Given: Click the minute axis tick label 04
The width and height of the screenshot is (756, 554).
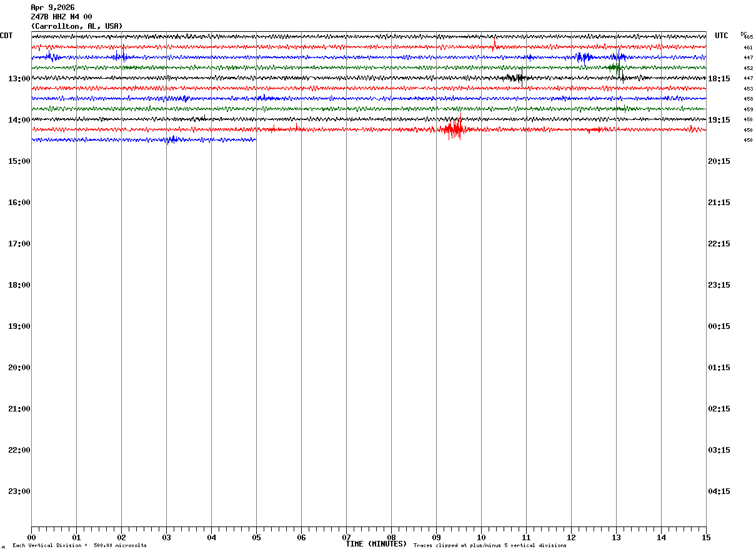Looking at the screenshot, I should pos(211,537).
